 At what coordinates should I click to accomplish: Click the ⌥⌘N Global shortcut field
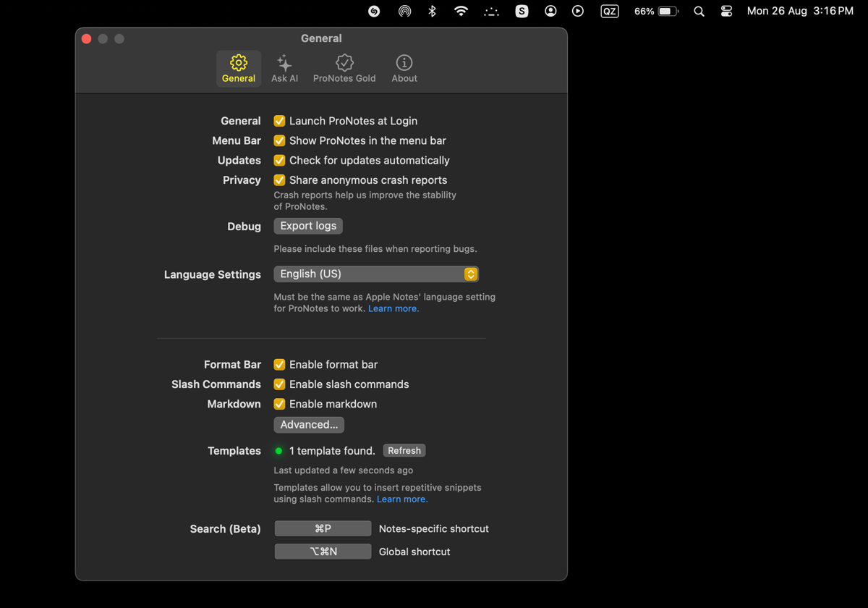(x=323, y=552)
